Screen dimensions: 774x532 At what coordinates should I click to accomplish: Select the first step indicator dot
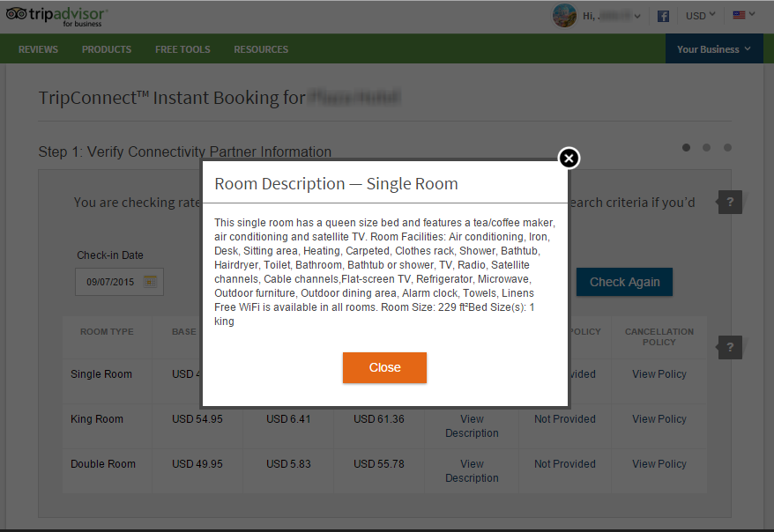pyautogui.click(x=687, y=148)
